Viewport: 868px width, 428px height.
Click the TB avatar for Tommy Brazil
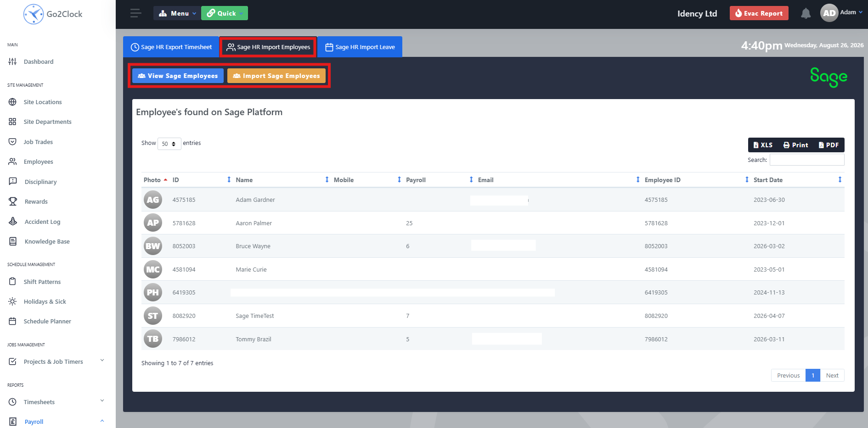(153, 339)
